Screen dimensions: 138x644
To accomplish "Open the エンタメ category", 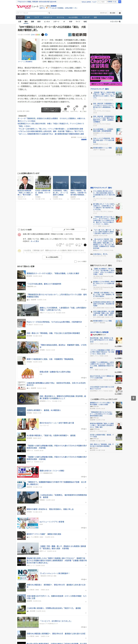I will click(47, 21).
